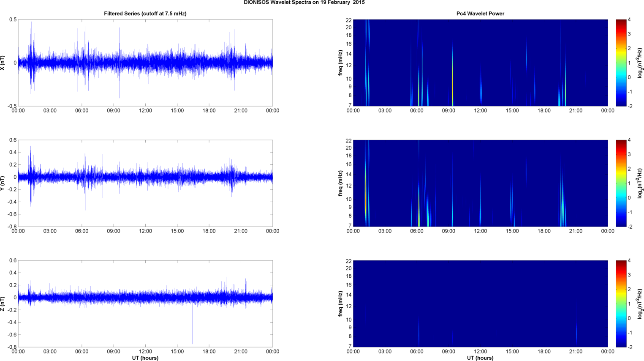Screen dimensions: 644x361
Task: Click '12:00' under the X time series
Action: click(145, 111)
